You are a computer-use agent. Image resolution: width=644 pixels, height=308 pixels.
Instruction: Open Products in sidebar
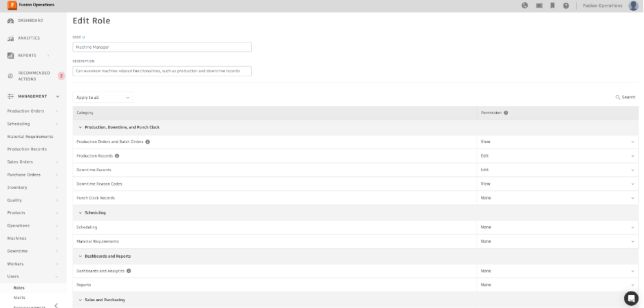(x=16, y=212)
